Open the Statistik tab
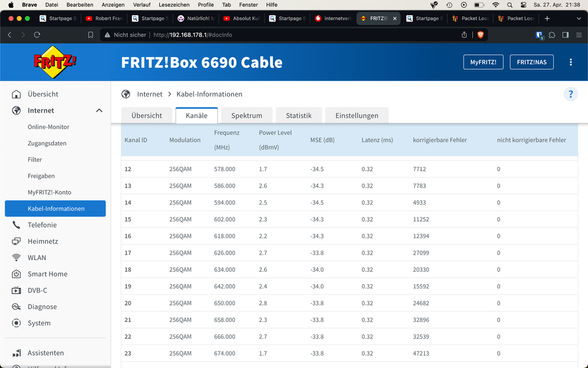Image resolution: width=588 pixels, height=368 pixels. (x=299, y=115)
